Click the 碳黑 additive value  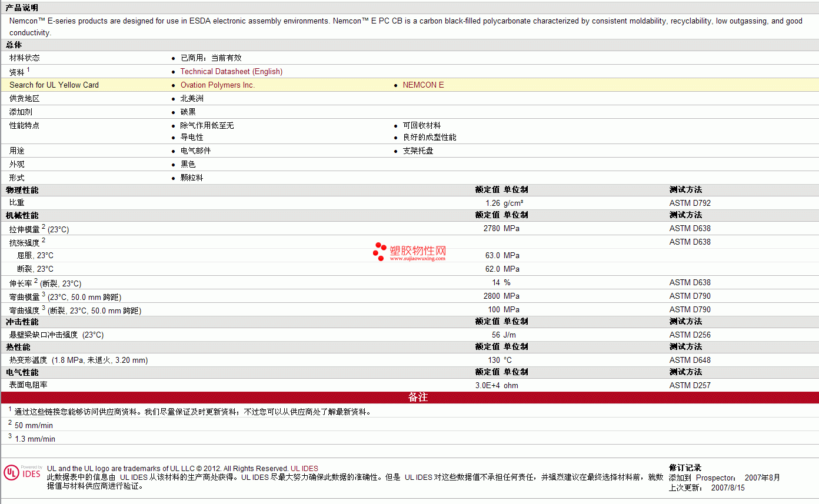pyautogui.click(x=188, y=112)
